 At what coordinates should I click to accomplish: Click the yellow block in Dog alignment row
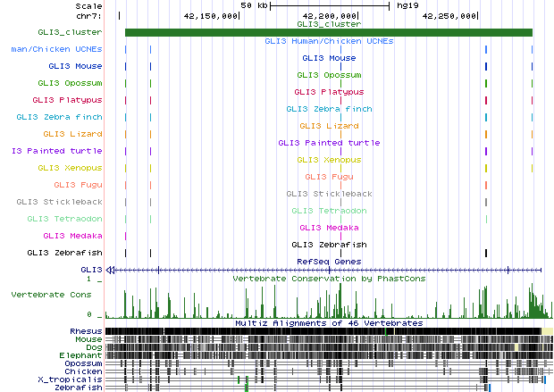516,347
